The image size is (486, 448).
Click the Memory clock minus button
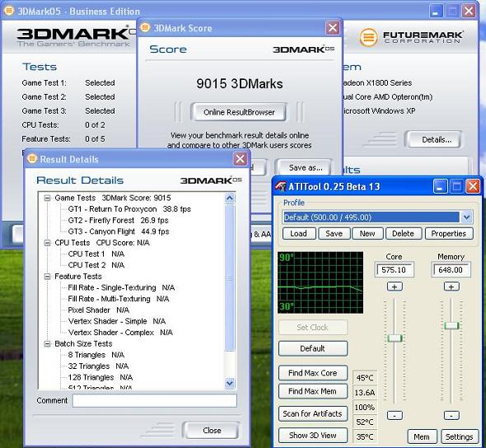pos(451,415)
